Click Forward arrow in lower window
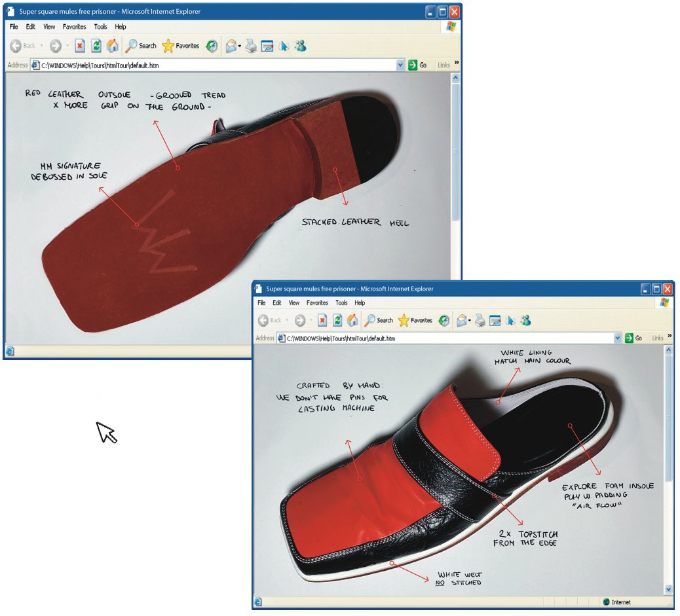Viewport: 680px width, 616px height. click(x=300, y=320)
